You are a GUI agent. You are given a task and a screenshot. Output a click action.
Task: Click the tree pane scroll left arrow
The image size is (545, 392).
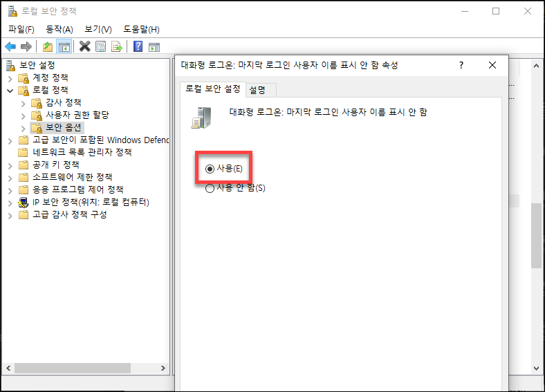8,368
